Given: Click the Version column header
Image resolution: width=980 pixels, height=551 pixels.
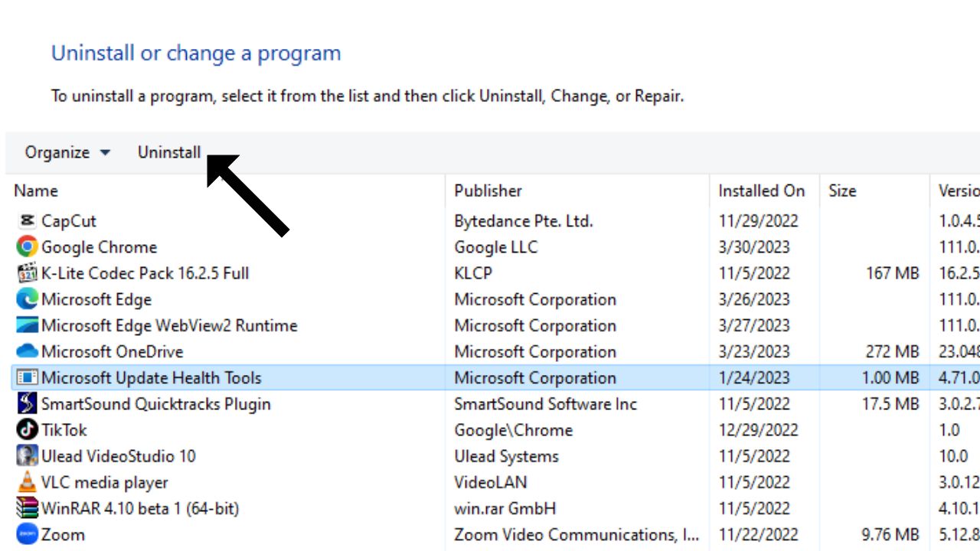Looking at the screenshot, I should (x=959, y=191).
